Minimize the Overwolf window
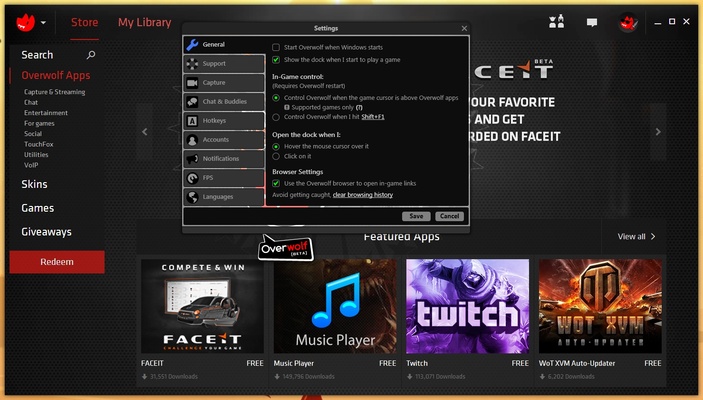 coord(658,22)
